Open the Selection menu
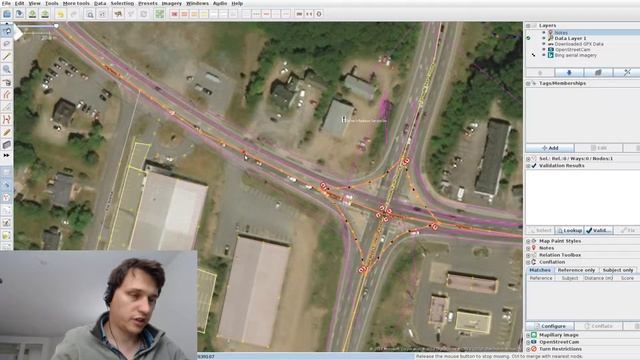The width and height of the screenshot is (640, 360). pyautogui.click(x=122, y=3)
